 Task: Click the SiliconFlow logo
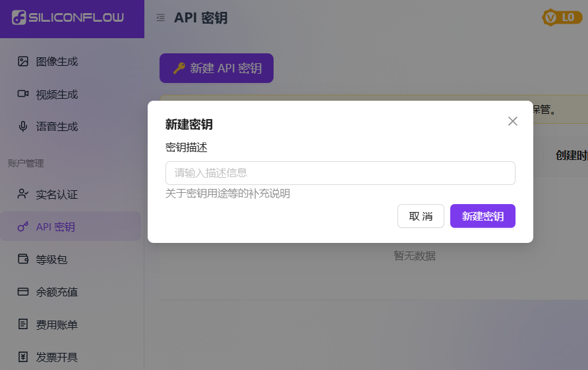click(68, 18)
